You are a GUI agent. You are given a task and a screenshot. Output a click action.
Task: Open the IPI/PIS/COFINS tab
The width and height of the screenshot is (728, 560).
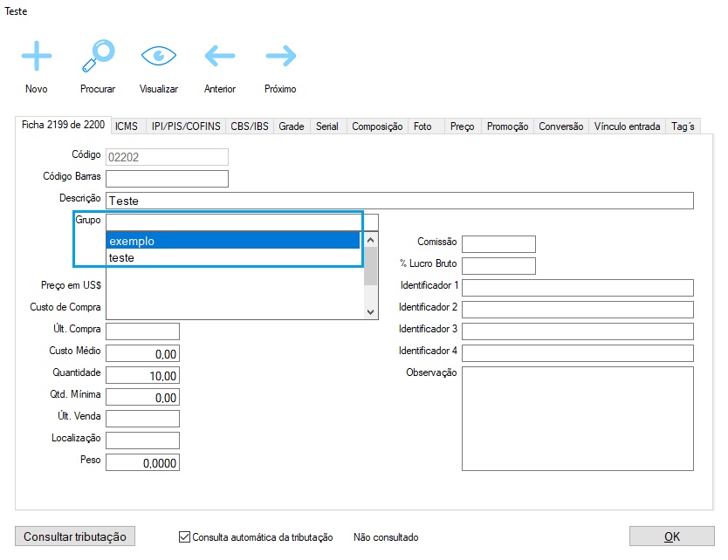pyautogui.click(x=184, y=126)
